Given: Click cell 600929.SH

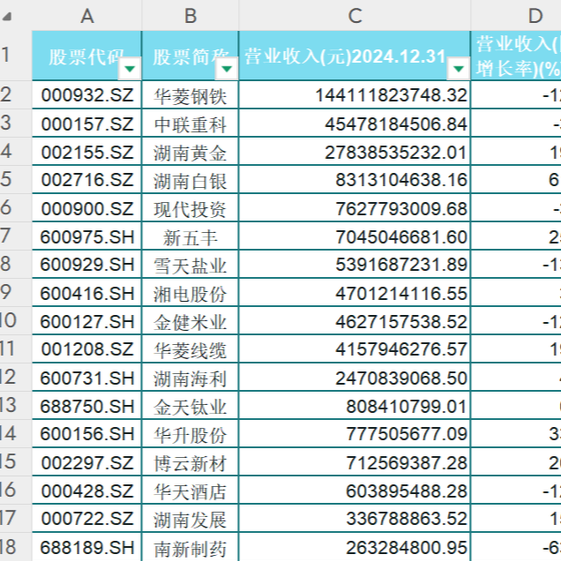Looking at the screenshot, I should [87, 264].
